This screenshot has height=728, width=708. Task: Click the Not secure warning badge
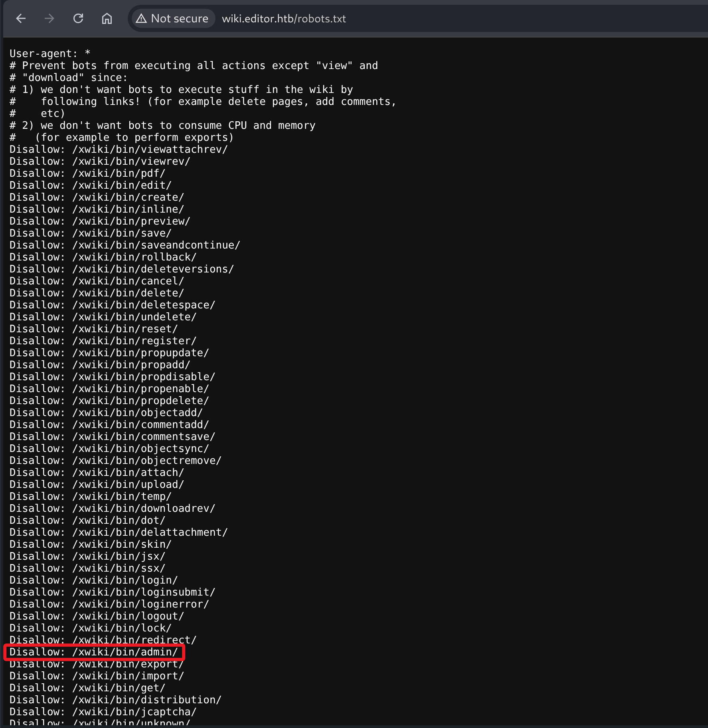pyautogui.click(x=172, y=18)
